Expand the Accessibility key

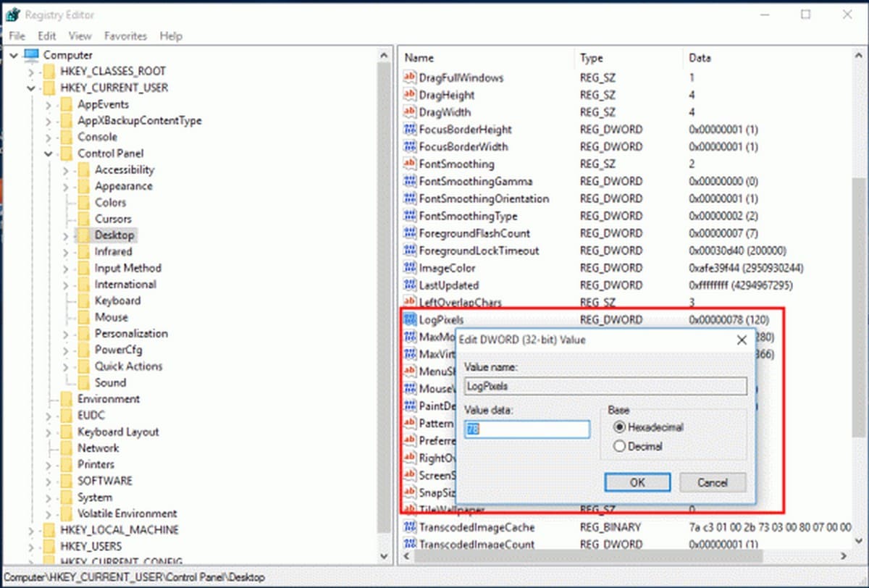pos(65,170)
